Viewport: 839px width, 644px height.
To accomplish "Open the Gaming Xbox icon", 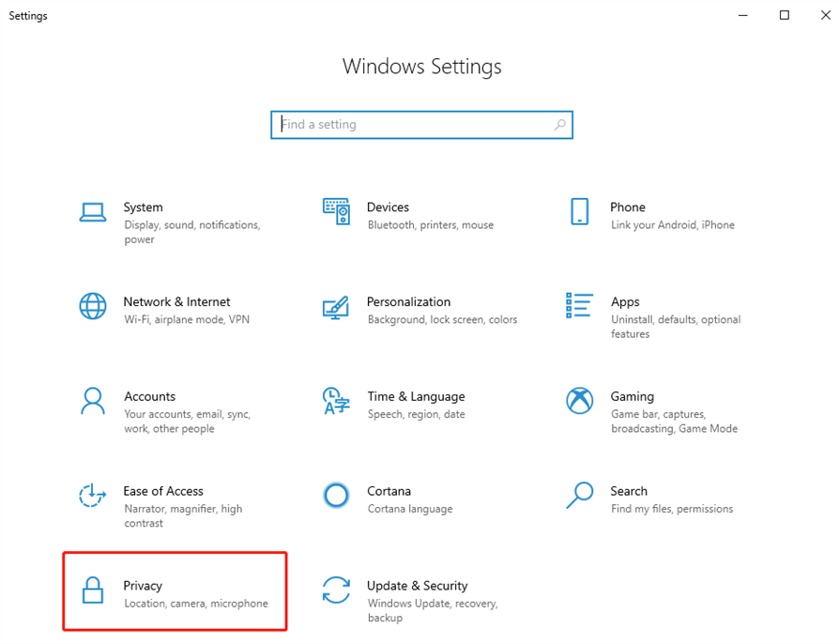I will (x=579, y=401).
